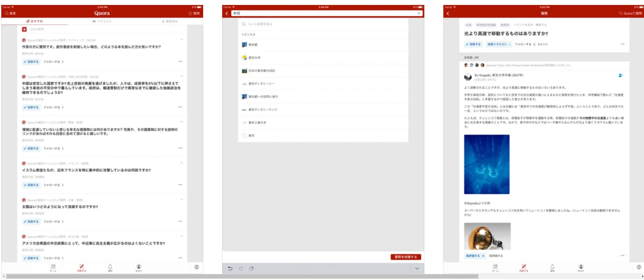This screenshot has width=644, height=280.
Task: Switch to the リクエスト tab
Action: (102, 21)
